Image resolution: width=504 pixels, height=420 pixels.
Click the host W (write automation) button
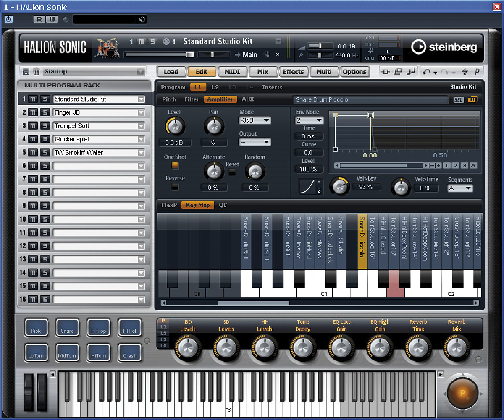pos(52,19)
